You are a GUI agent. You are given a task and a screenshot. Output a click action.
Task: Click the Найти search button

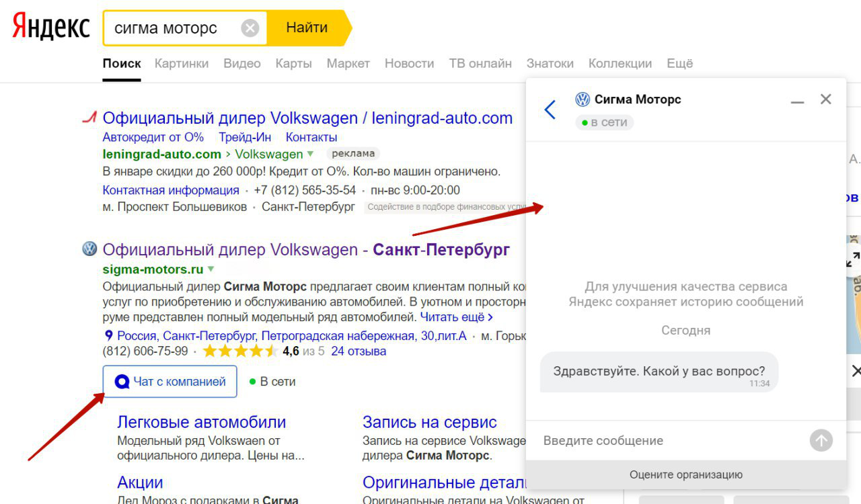click(308, 28)
